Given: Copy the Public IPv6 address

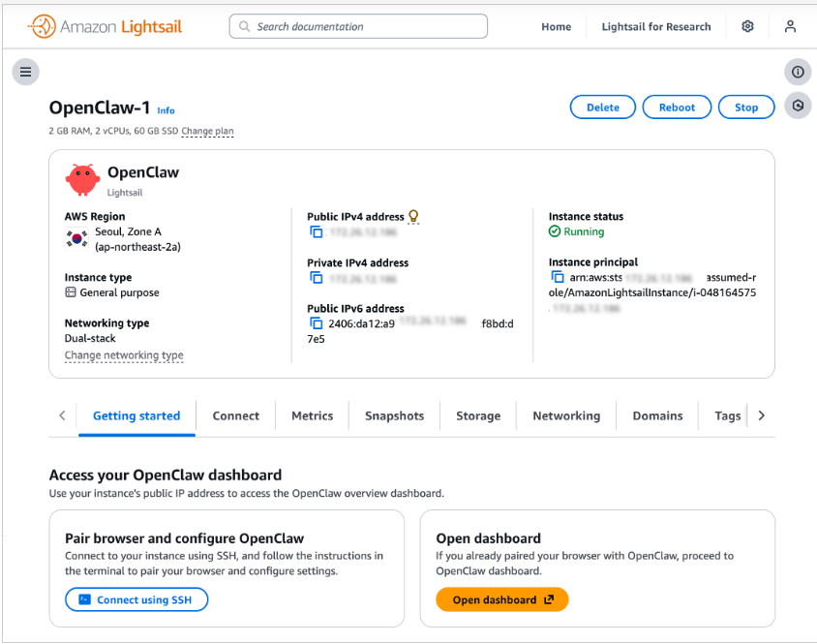Looking at the screenshot, I should [316, 323].
